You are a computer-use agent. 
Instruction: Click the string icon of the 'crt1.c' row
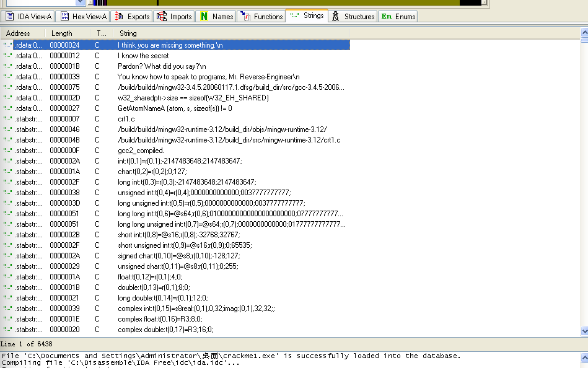(7, 119)
